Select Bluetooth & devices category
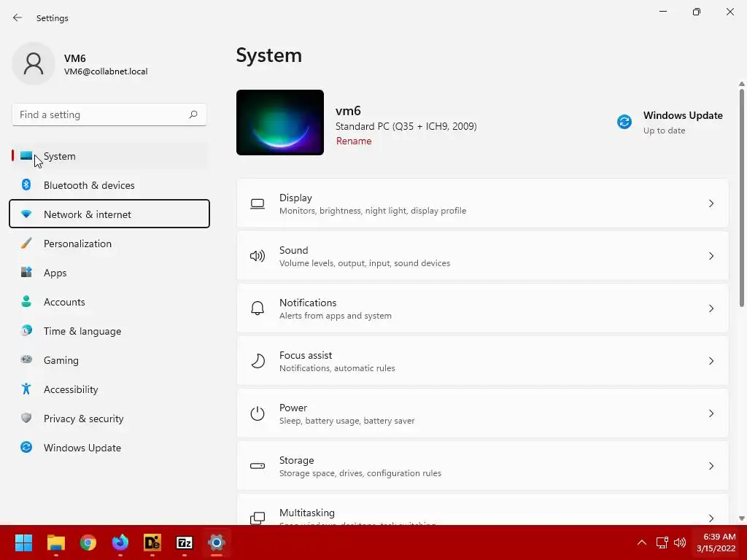The width and height of the screenshot is (747, 560). (x=109, y=185)
